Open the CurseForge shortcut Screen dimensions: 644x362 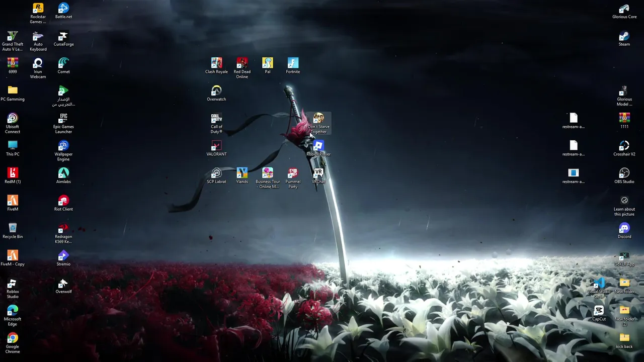tap(63, 38)
